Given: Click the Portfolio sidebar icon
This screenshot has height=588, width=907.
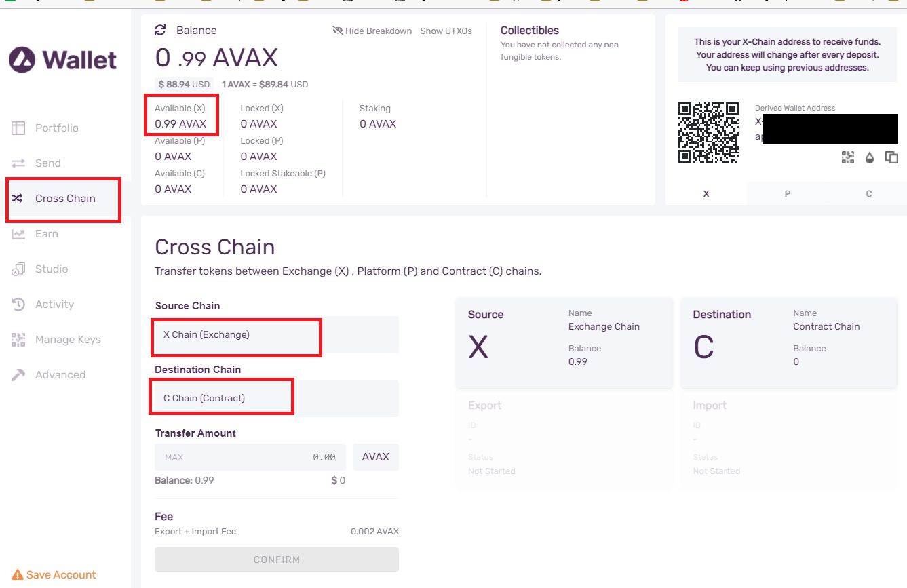Looking at the screenshot, I should coord(18,128).
